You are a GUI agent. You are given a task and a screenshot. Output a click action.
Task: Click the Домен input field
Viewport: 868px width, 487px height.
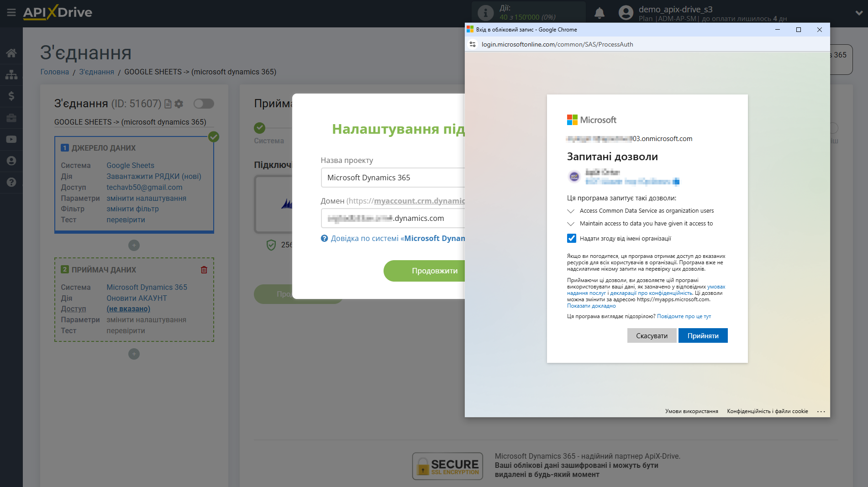(x=393, y=218)
